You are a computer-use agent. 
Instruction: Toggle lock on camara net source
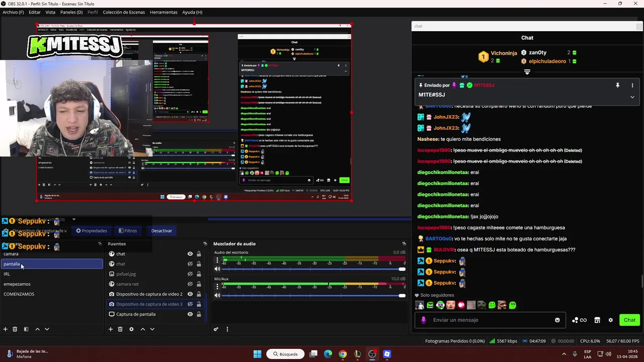(199, 284)
